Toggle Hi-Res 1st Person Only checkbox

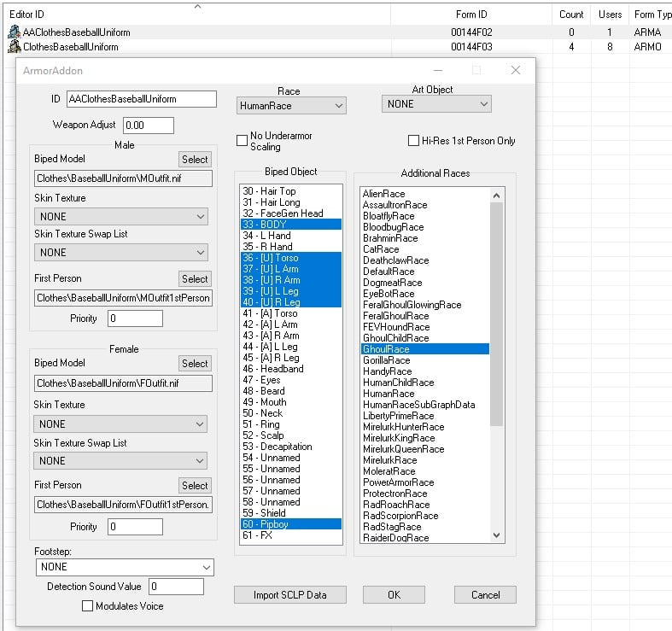pyautogui.click(x=413, y=141)
